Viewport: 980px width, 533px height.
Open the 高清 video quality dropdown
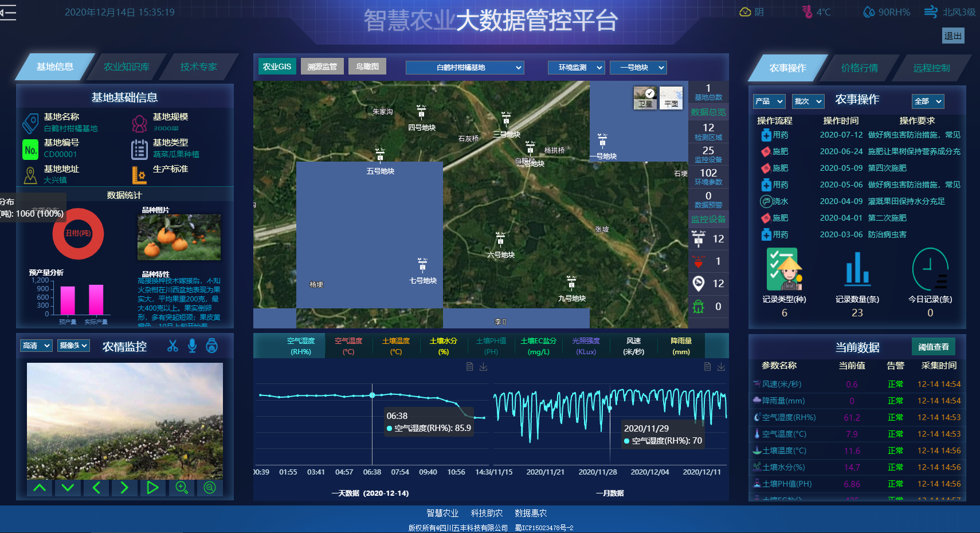[x=36, y=346]
